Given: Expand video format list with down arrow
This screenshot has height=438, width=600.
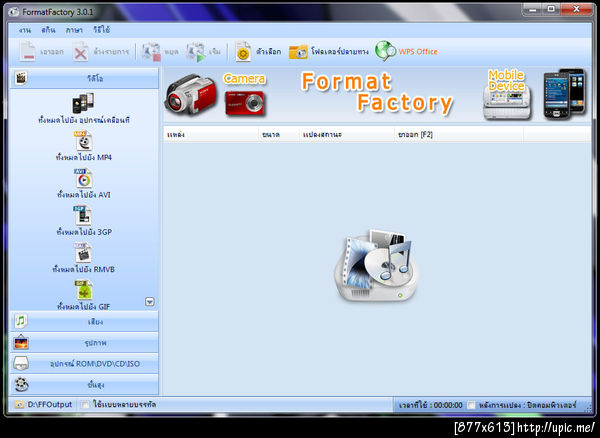Looking at the screenshot, I should click(150, 302).
